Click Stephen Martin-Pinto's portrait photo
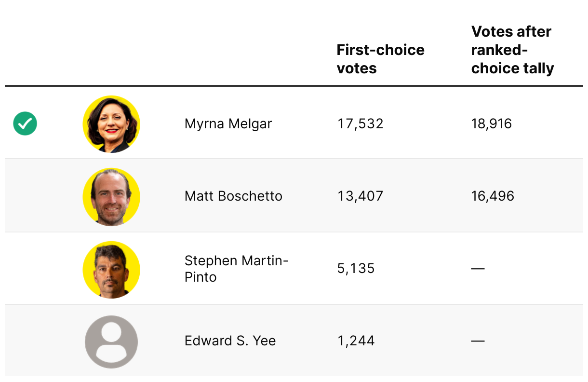Image resolution: width=588 pixels, height=382 pixels. pyautogui.click(x=111, y=269)
